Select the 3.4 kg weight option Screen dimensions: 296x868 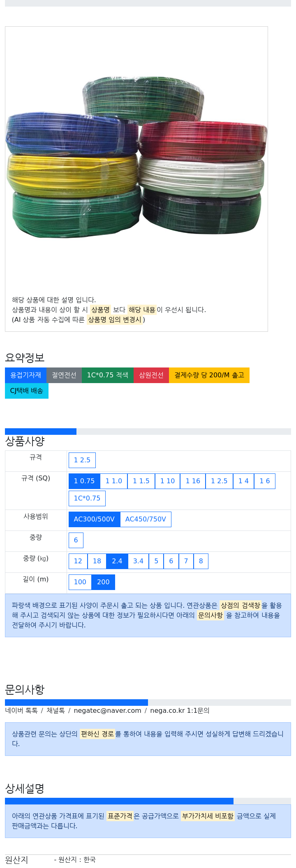[138, 561]
